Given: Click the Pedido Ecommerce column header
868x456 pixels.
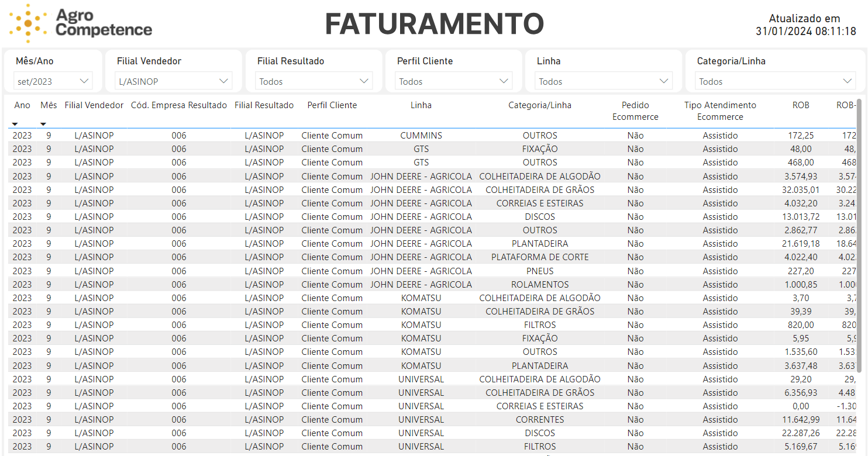Looking at the screenshot, I should [x=635, y=111].
